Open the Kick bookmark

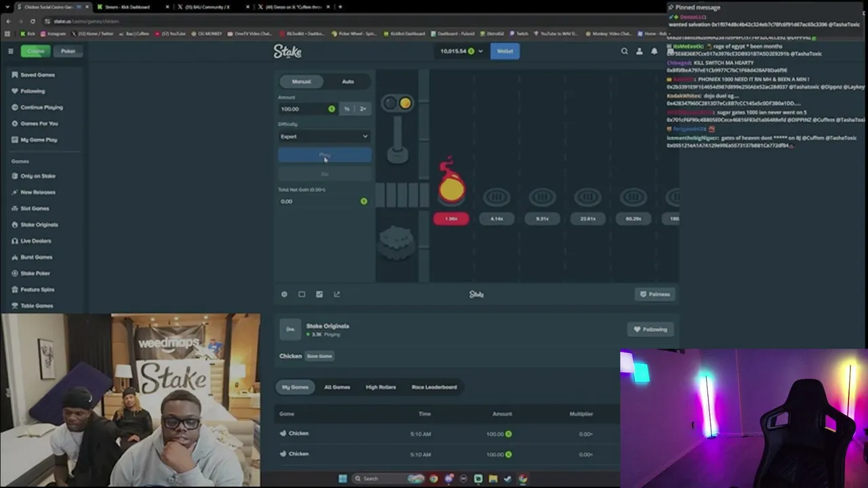click(x=29, y=33)
